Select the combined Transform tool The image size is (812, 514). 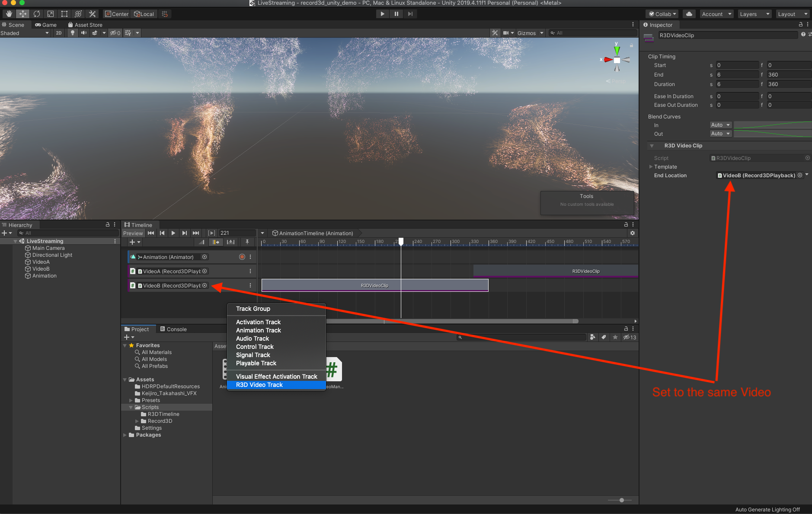pyautogui.click(x=78, y=14)
